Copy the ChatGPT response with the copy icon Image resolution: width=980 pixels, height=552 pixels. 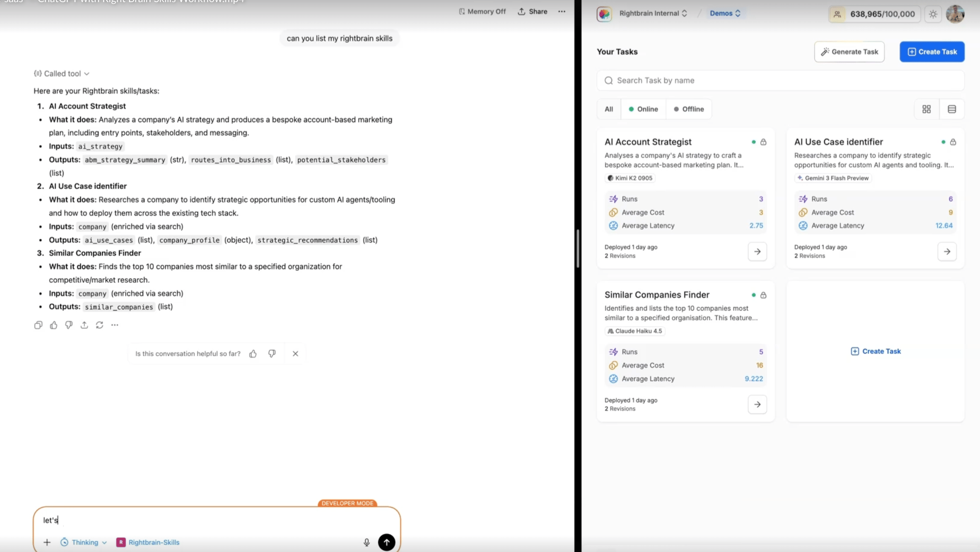click(38, 325)
